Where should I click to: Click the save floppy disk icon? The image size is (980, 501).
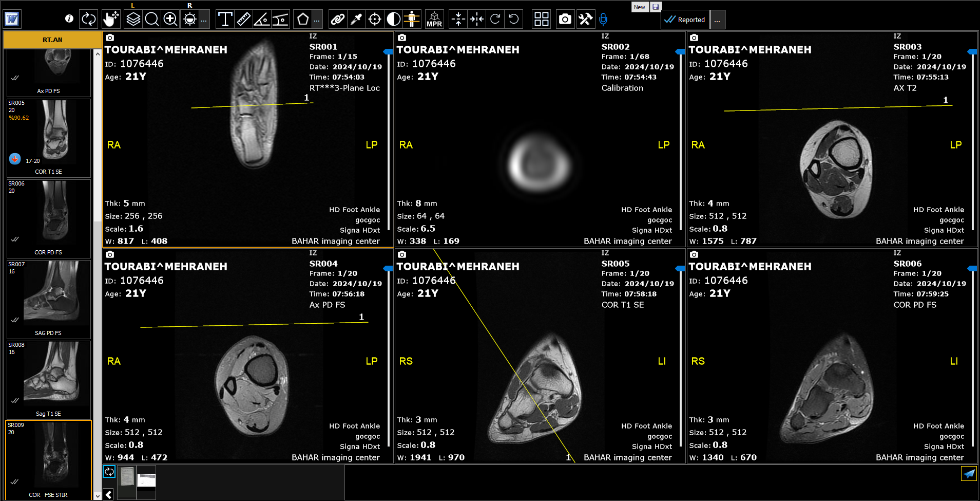coord(656,7)
